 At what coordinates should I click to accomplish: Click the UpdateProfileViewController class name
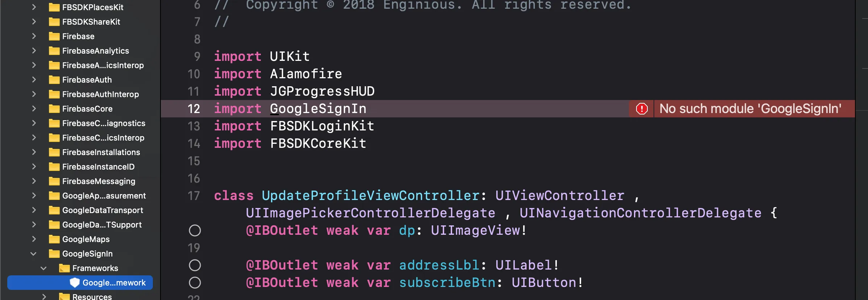click(371, 196)
